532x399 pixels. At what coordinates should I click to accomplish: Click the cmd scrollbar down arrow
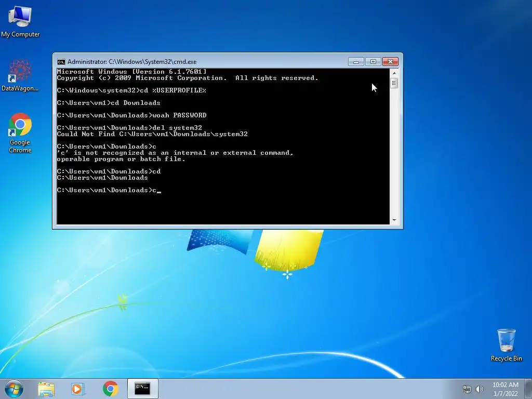[x=394, y=220]
